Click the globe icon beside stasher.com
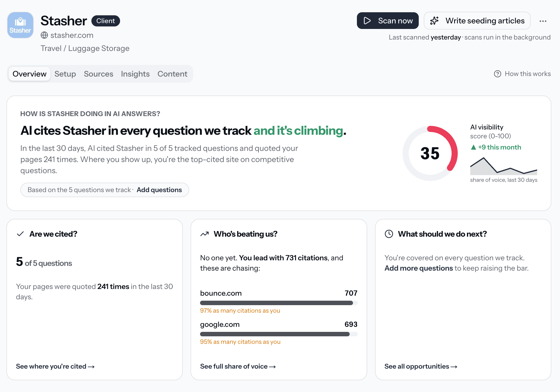The image size is (560, 392). point(44,35)
